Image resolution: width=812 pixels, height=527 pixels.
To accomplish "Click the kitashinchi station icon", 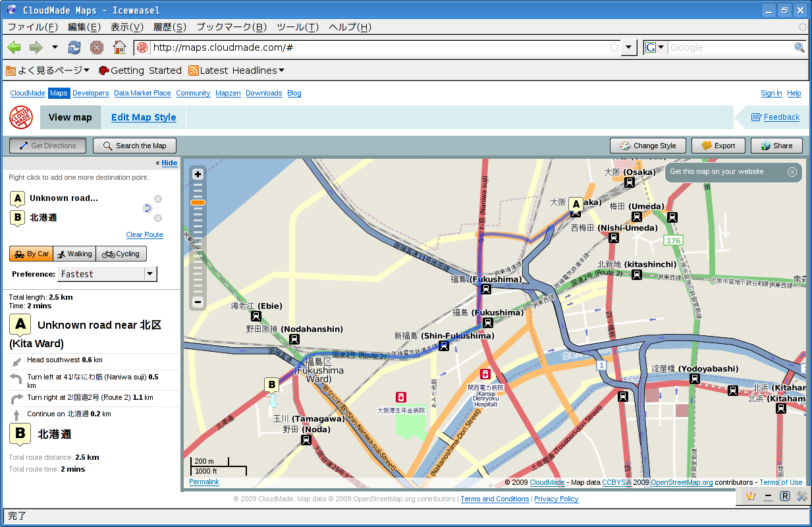I will click(637, 275).
